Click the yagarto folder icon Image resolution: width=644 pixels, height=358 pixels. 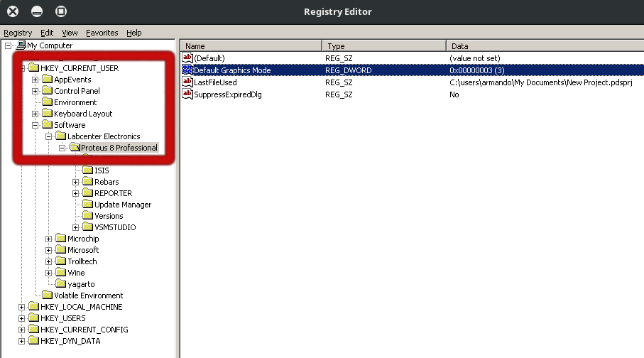61,283
